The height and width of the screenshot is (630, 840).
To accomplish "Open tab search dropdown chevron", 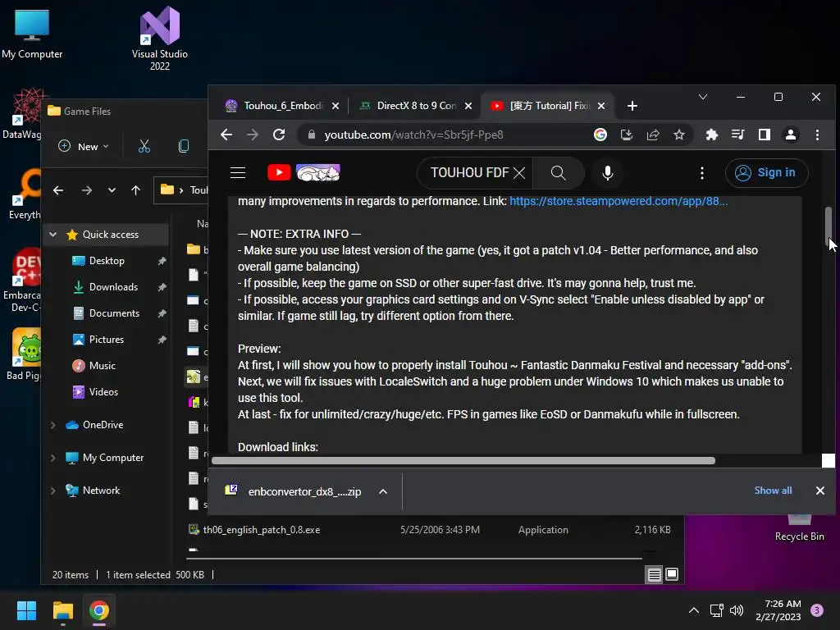I will 703,97.
